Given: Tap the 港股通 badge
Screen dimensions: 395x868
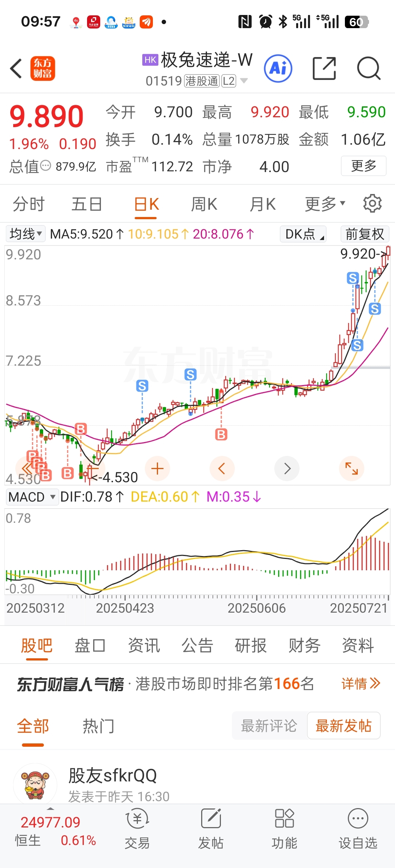Looking at the screenshot, I should click(x=202, y=81).
